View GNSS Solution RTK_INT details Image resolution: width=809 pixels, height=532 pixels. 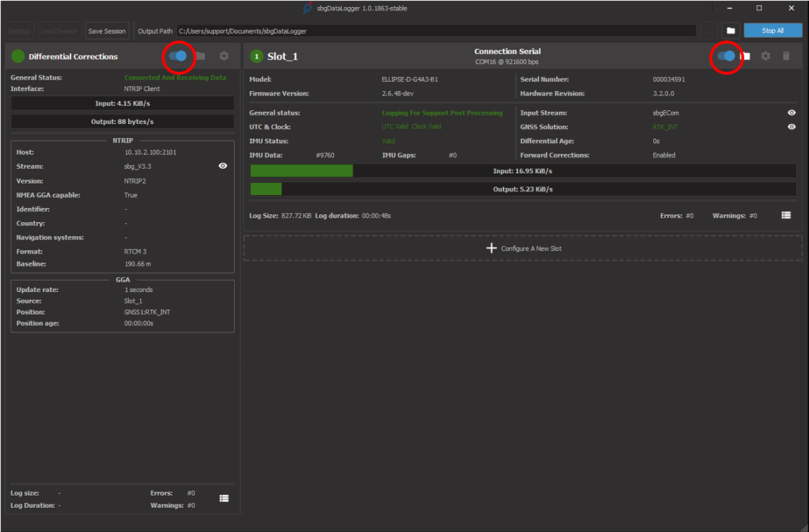791,127
